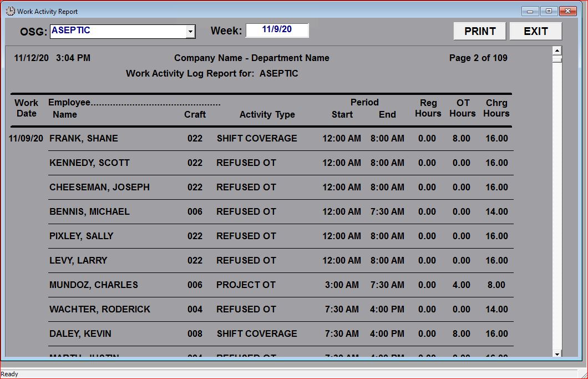Select the employee name DALEY, KEVIN
Viewport: 588px width, 379px height.
[80, 333]
